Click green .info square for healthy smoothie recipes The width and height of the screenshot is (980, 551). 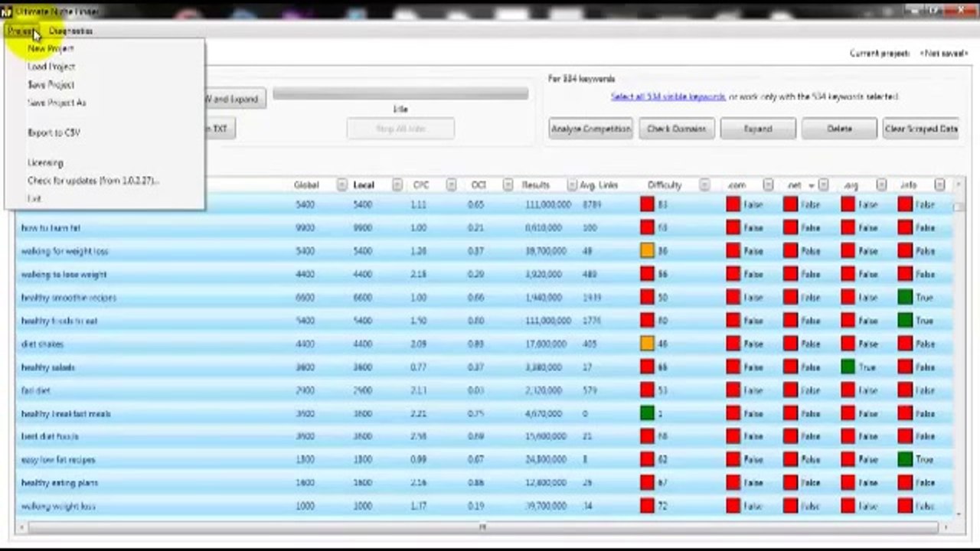(906, 297)
